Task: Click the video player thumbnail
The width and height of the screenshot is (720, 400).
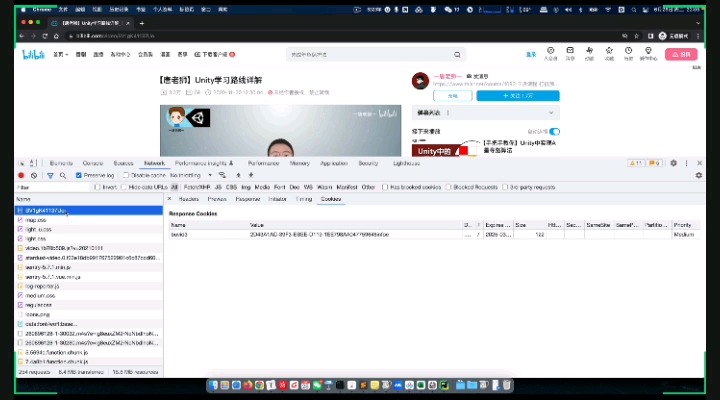Action: coord(281,131)
